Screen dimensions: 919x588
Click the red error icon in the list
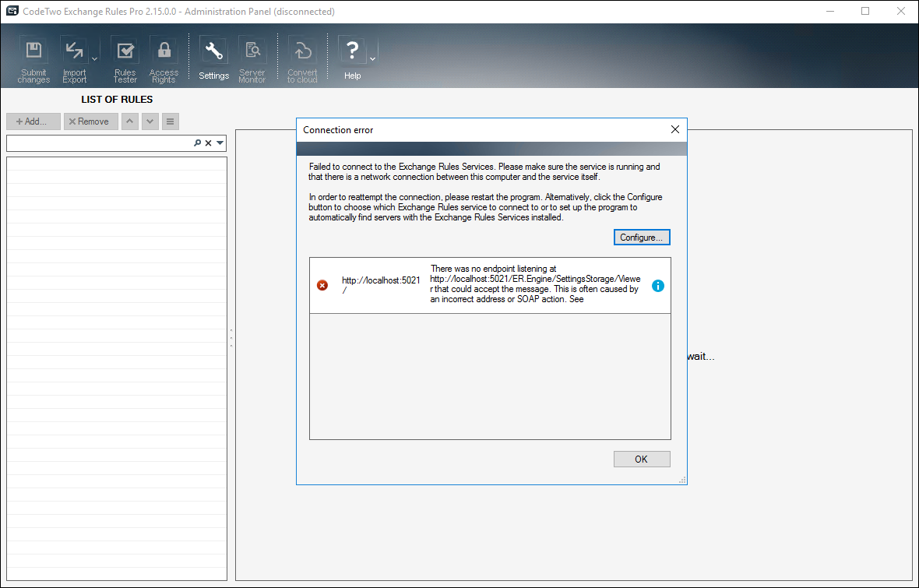(x=322, y=286)
